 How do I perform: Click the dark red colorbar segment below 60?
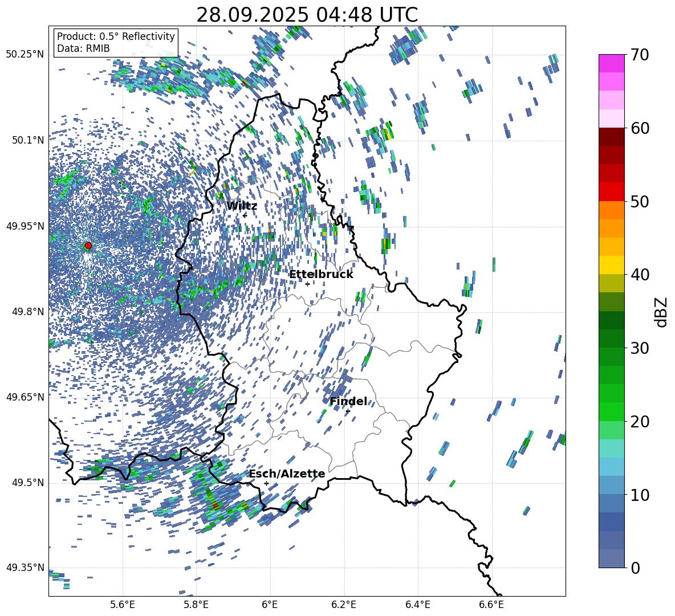612,137
